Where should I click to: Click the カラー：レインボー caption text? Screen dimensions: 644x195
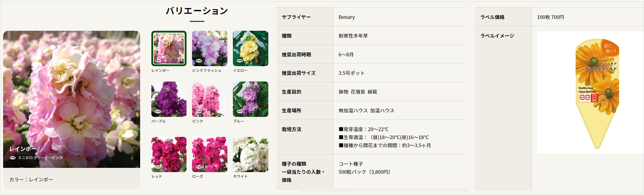pos(31,179)
